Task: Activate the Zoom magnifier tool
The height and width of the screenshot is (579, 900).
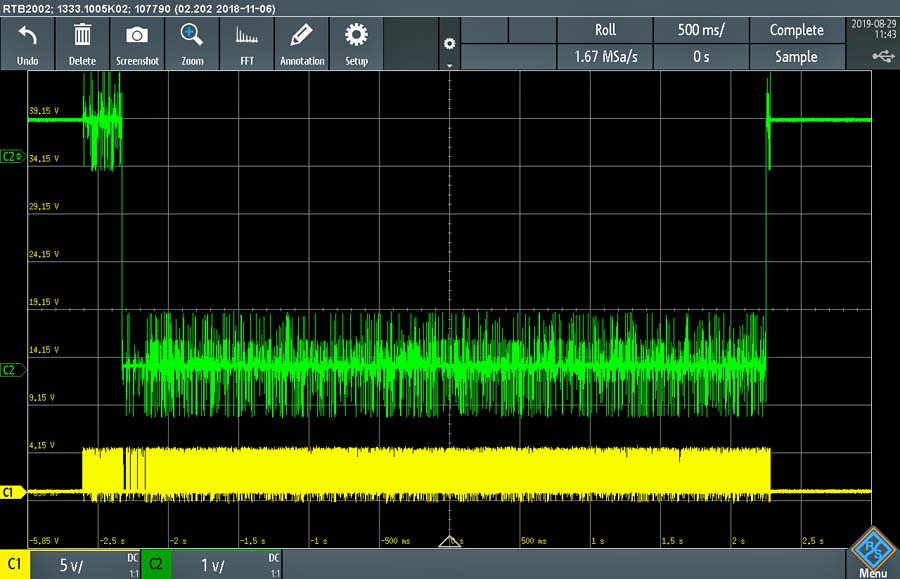Action: (x=192, y=44)
